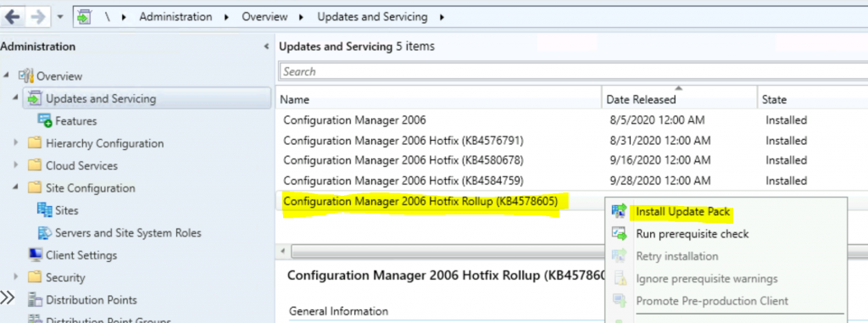Choose Ignore prerequisite warnings menu entry
Image resolution: width=868 pixels, height=323 pixels.
pyautogui.click(x=707, y=279)
